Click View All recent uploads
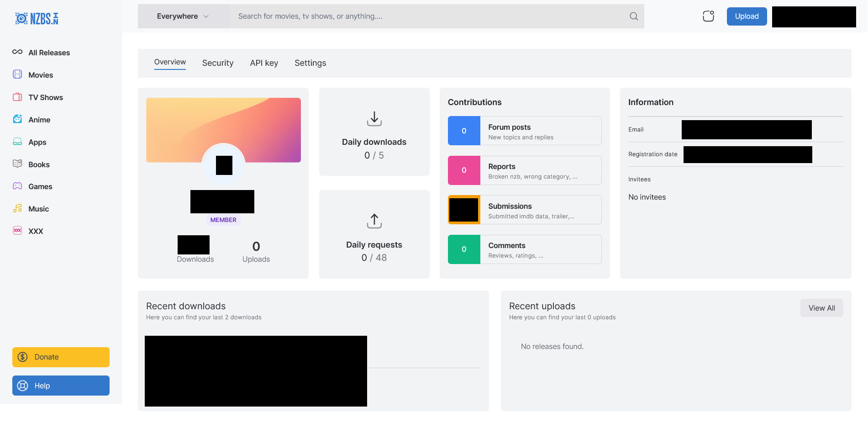This screenshot has width=868, height=423. click(x=821, y=308)
